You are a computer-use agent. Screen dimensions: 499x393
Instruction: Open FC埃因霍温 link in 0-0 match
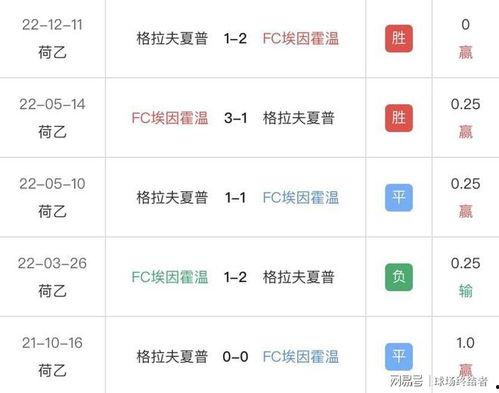[x=301, y=357]
